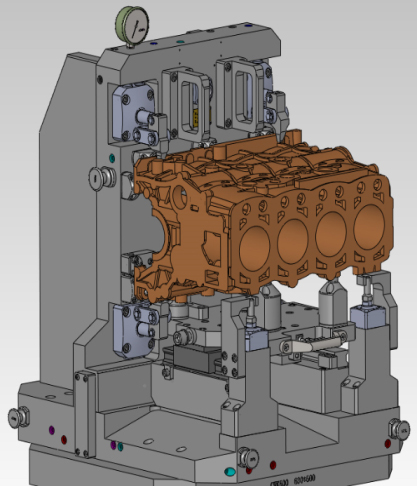Screen dimensions: 417x486
Task: Select the orange engine block casting
Action: pos(263,217)
